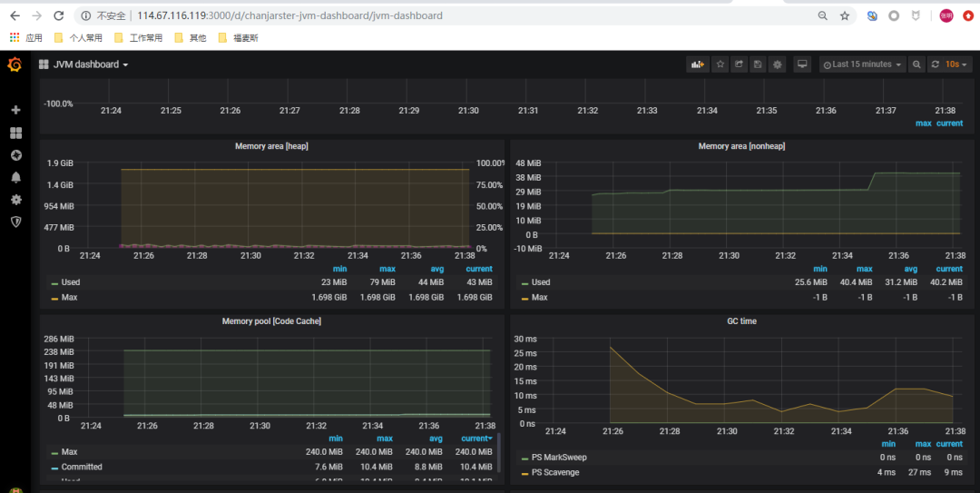The width and height of the screenshot is (980, 493).
Task: Click the Share dashboard icon
Action: click(x=739, y=64)
